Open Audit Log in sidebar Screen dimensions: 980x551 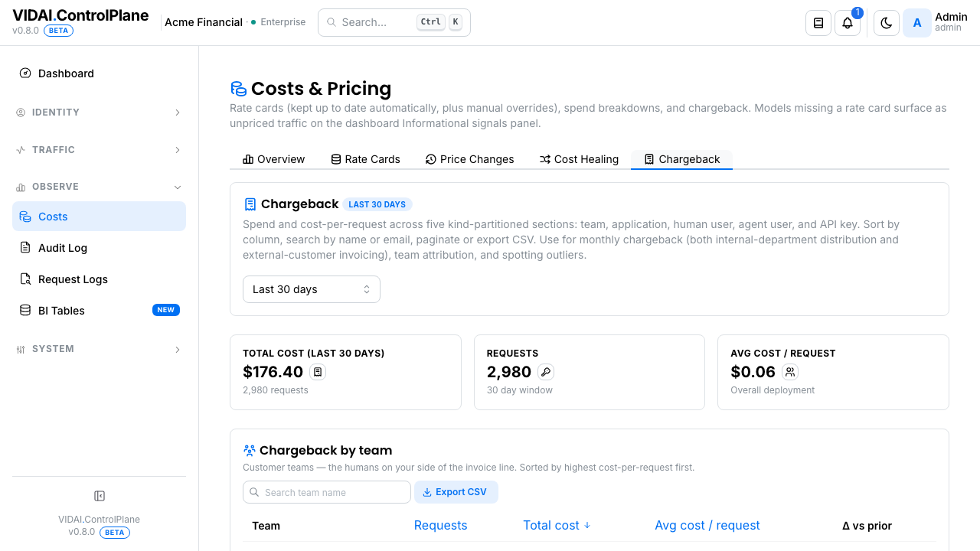(x=99, y=248)
